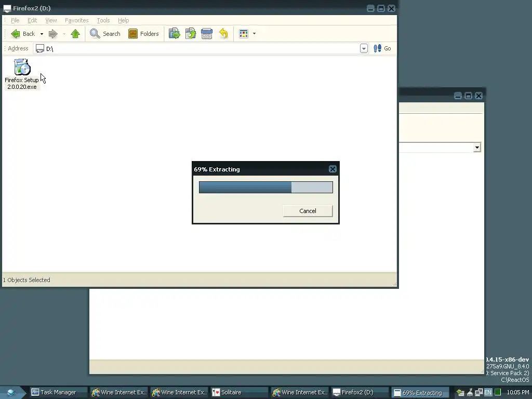Screen dimensions: 532x399
Task: Switch to Firefox2 (D:) taskbar button
Action: click(x=360, y=392)
